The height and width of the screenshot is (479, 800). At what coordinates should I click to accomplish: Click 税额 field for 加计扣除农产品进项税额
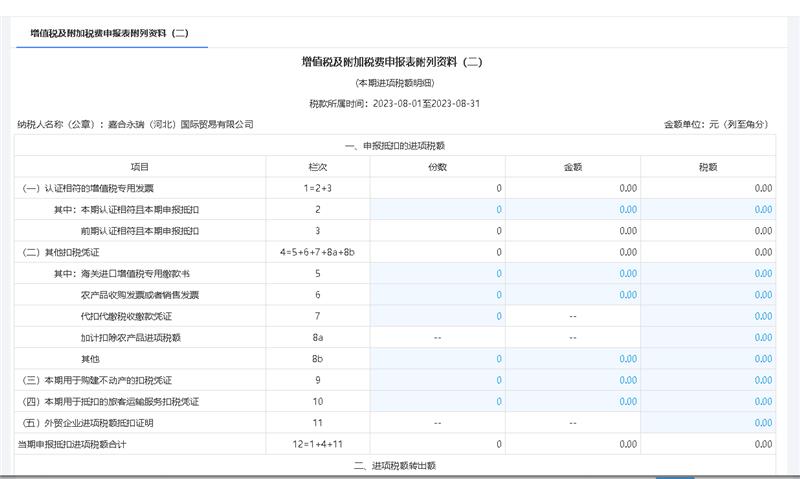tap(708, 338)
